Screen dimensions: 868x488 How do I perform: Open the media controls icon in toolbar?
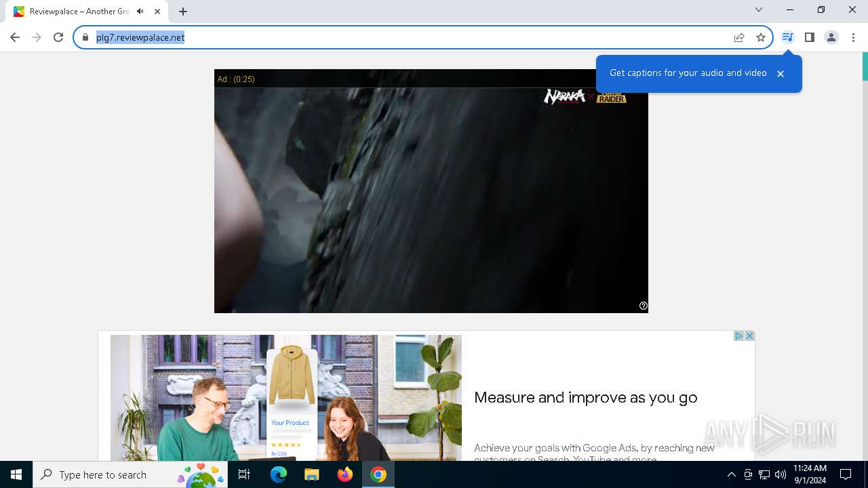787,37
